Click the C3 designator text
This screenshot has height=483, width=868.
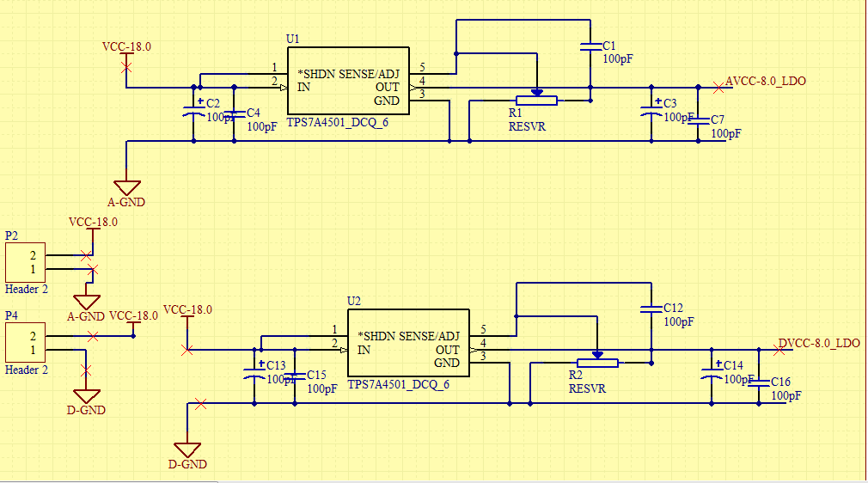coord(669,103)
